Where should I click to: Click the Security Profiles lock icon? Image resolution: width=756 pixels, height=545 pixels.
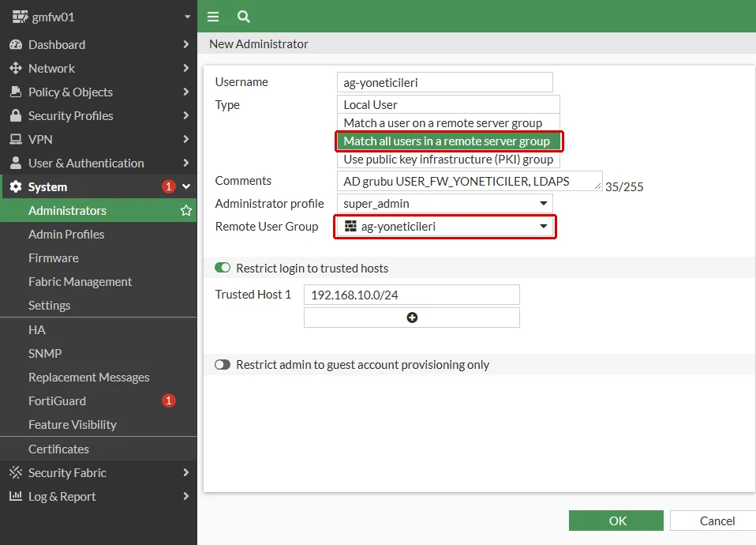[16, 115]
